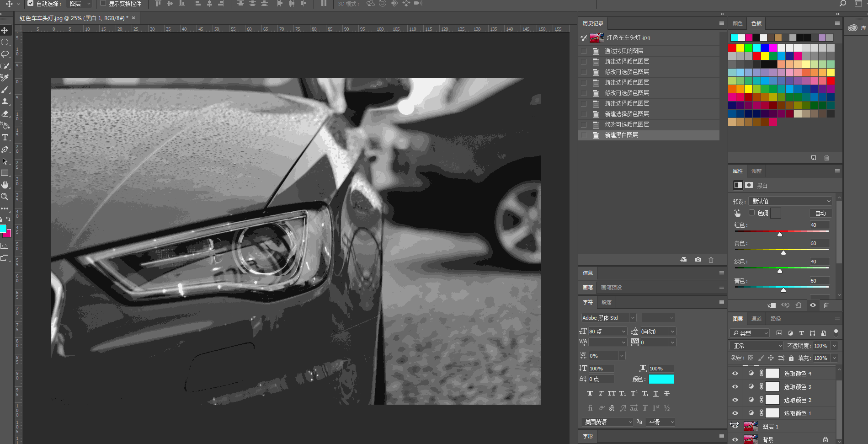Create new snapshot camera icon in History

click(698, 260)
